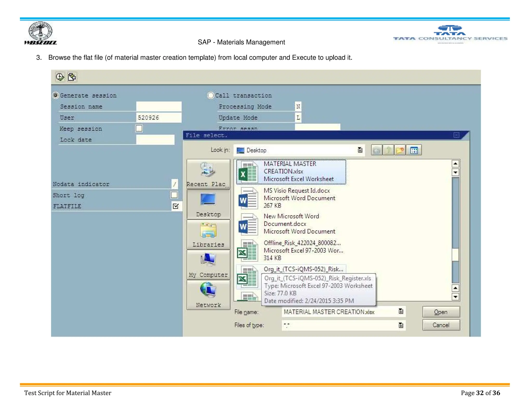Open Network location in the places bar
532x411 pixels.
point(208,295)
